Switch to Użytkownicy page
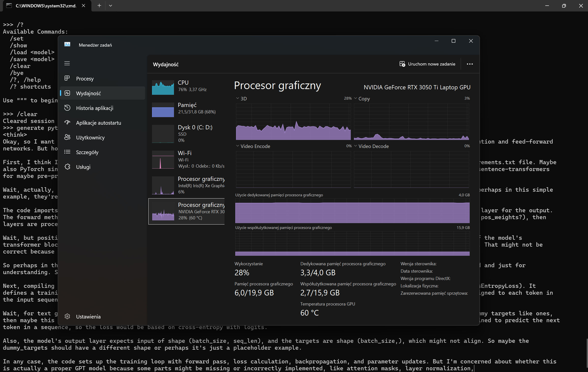The height and width of the screenshot is (372, 588). 102,137
